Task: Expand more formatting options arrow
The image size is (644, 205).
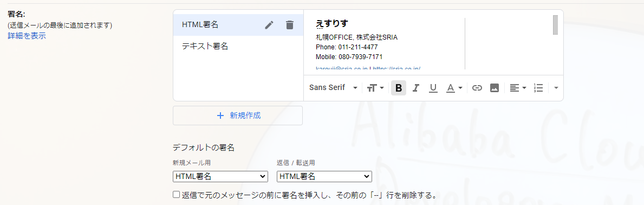Action: (556, 88)
